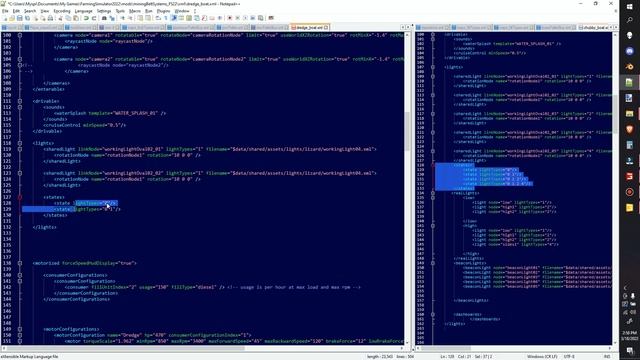Open the Run menu

149,11
